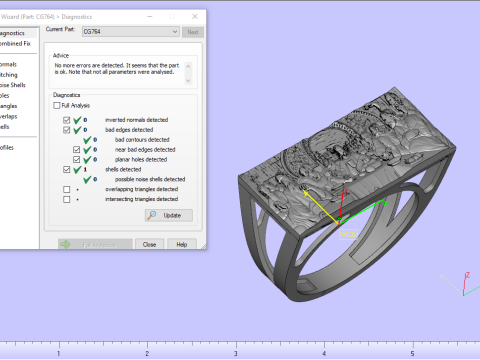Click the green check beside possible noise shells
The image size is (480, 360).
(87, 180)
